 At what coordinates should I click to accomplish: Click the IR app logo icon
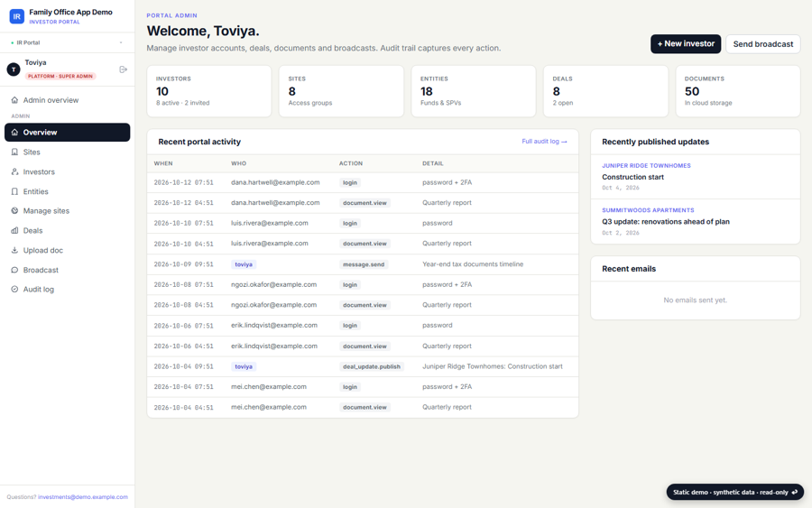(16, 16)
